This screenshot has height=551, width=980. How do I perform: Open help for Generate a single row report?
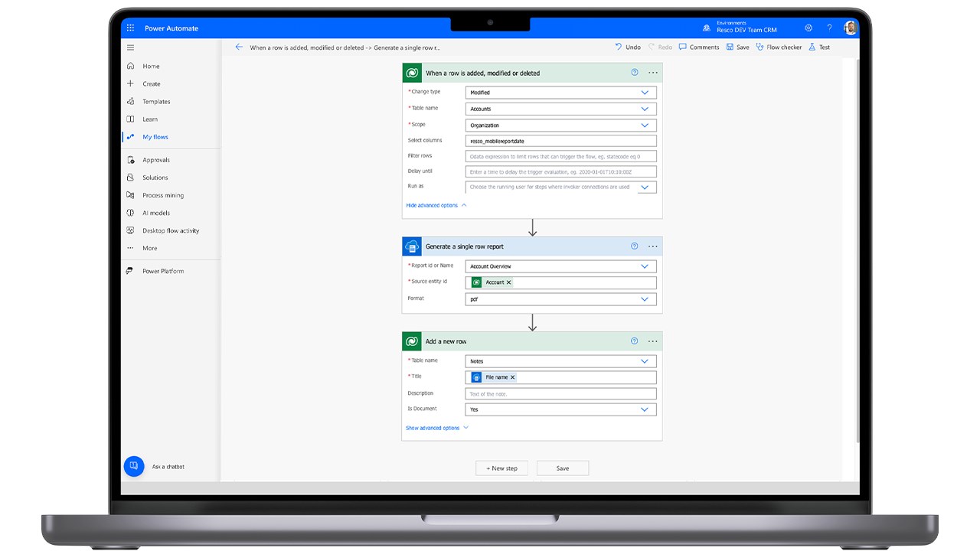634,246
